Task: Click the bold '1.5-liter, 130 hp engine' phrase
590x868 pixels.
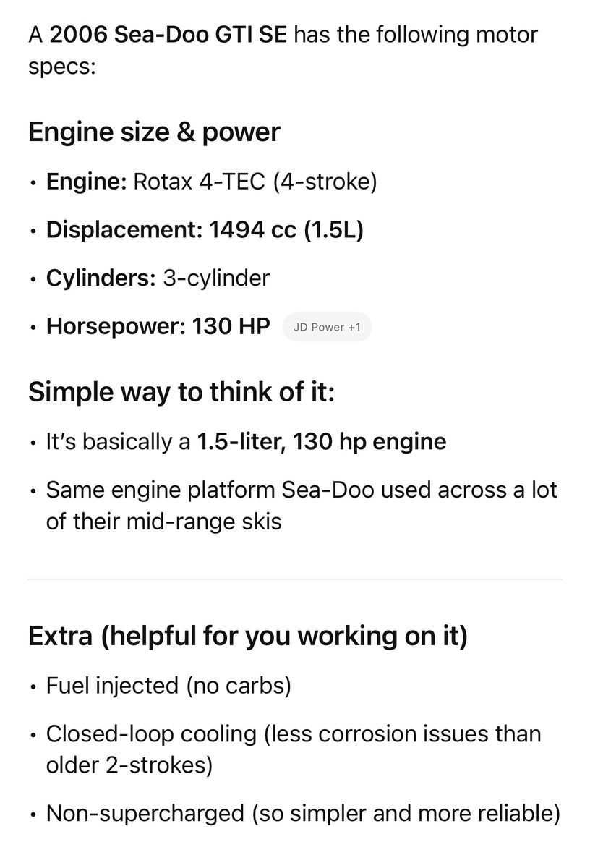Action: point(321,441)
